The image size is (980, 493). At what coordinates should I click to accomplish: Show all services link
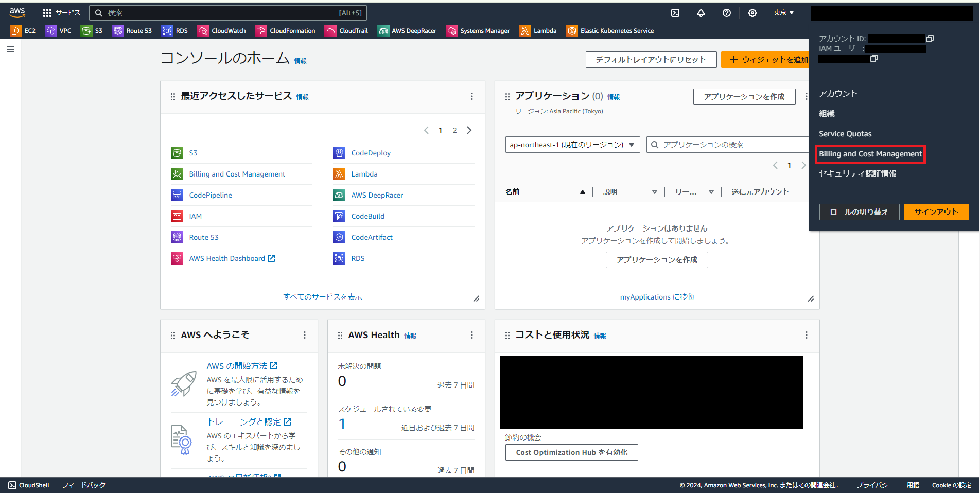tap(323, 297)
